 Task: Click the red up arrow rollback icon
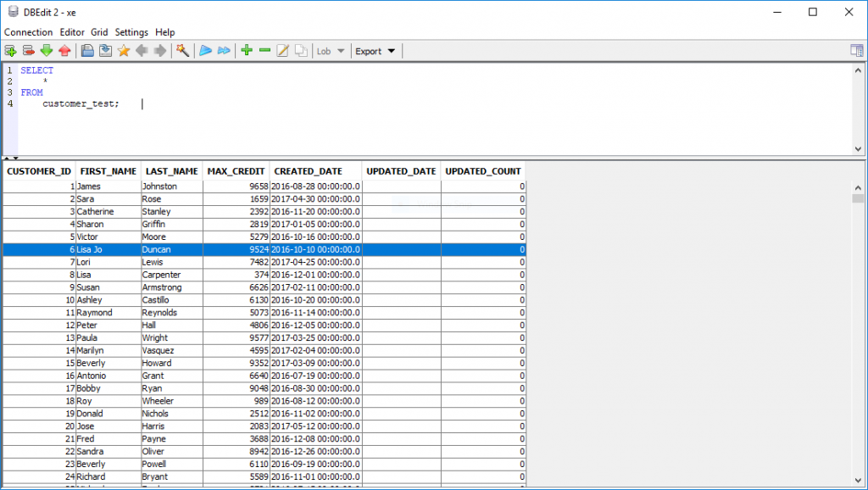(x=64, y=51)
